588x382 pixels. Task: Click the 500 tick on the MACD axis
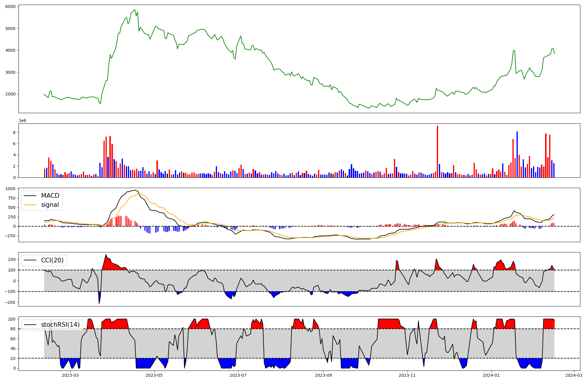[12, 207]
